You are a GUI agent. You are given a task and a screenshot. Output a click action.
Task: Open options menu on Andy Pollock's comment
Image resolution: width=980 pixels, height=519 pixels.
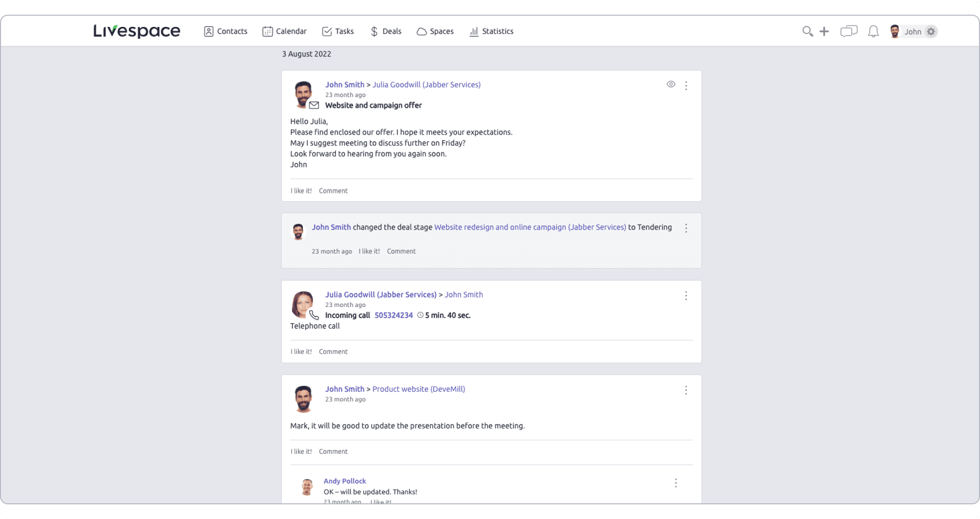click(x=676, y=483)
